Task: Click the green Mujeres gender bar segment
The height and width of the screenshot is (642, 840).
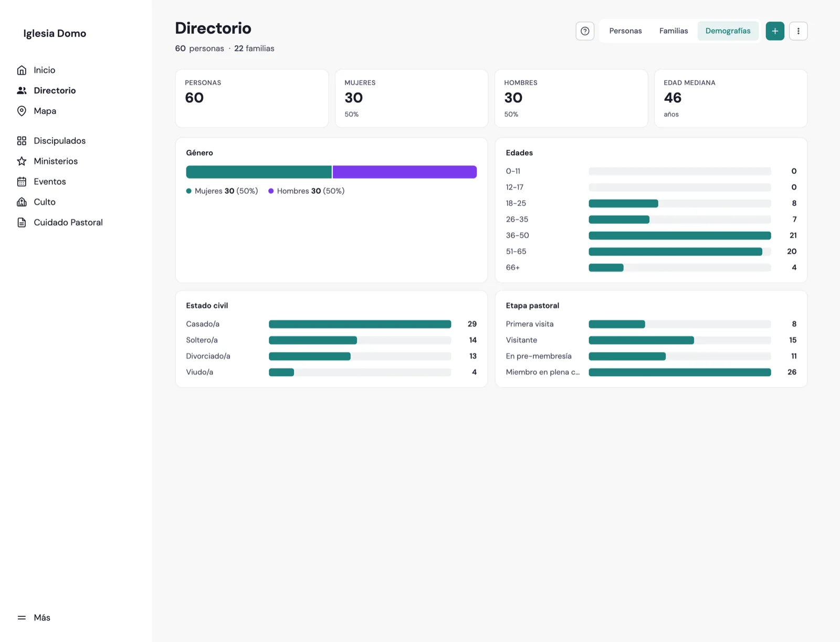Action: [x=259, y=172]
